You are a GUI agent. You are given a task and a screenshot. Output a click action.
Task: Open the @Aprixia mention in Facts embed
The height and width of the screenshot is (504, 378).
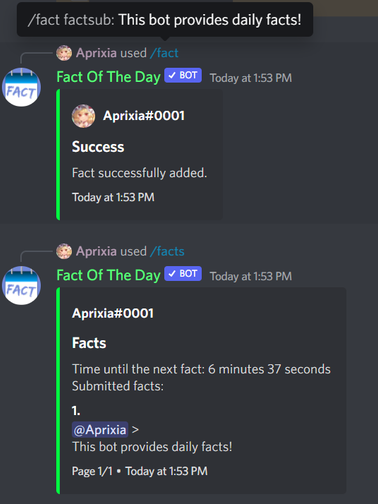click(100, 430)
